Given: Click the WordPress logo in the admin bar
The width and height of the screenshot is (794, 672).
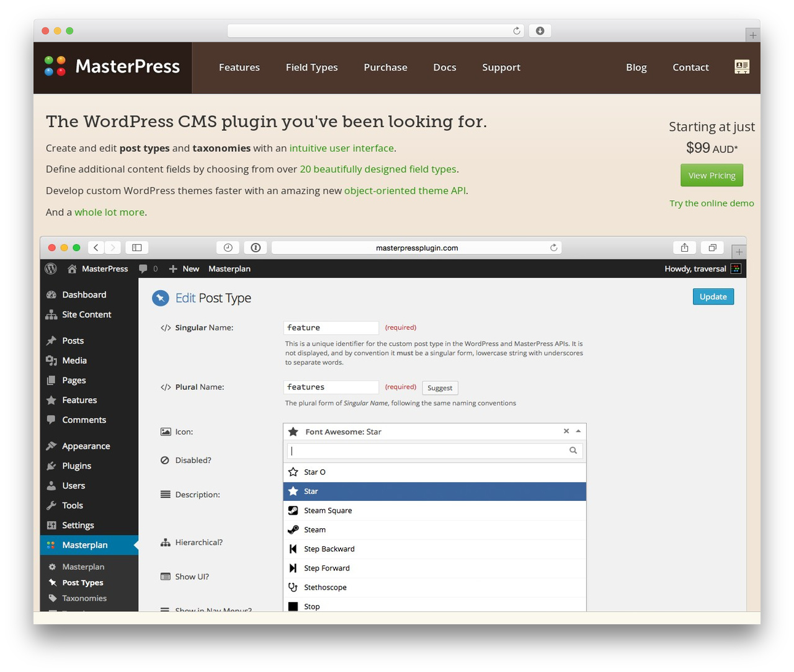Looking at the screenshot, I should pos(51,268).
